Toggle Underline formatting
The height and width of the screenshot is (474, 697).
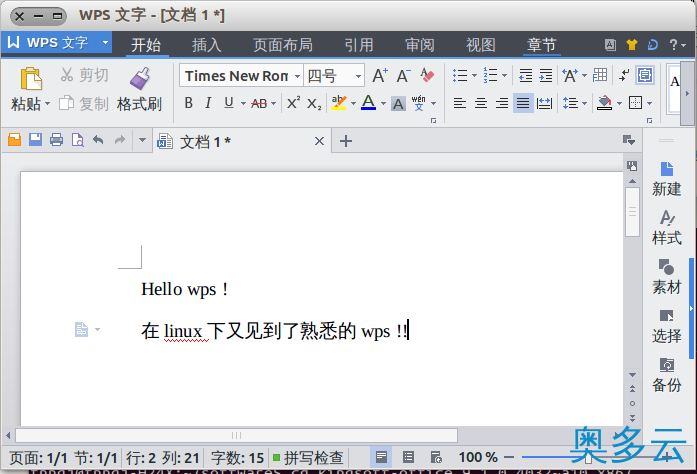[229, 103]
